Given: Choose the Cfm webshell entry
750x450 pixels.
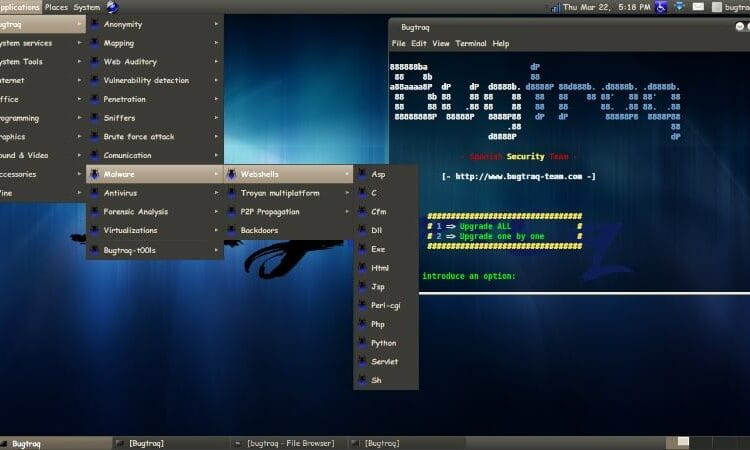Looking at the screenshot, I should tap(386, 211).
